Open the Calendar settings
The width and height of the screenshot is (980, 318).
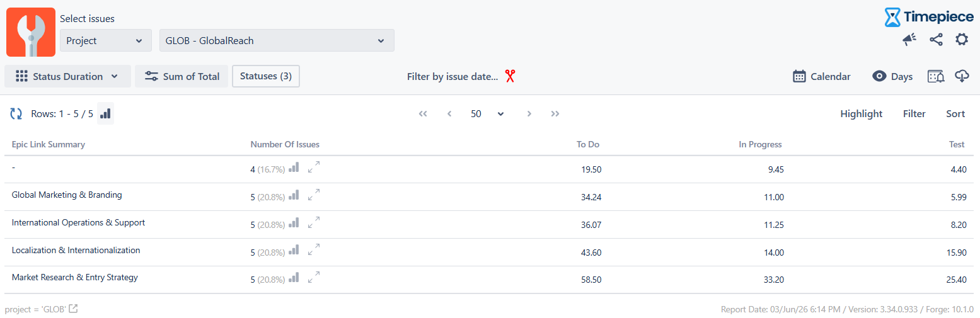[822, 76]
